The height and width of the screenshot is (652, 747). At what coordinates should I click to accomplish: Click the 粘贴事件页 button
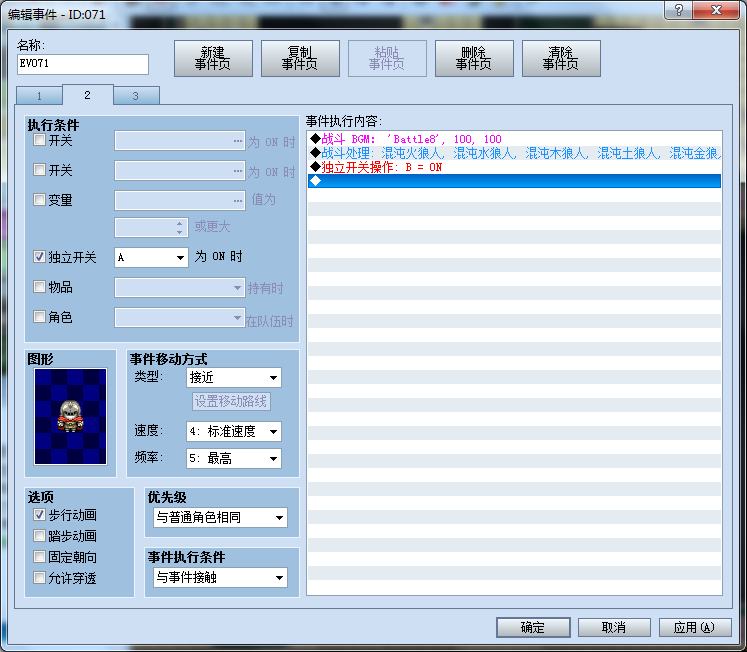coord(387,58)
